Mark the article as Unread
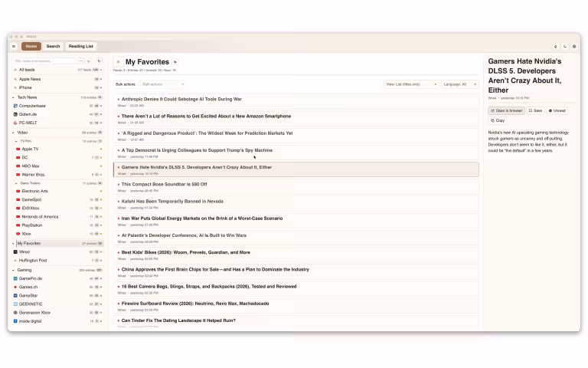This screenshot has width=588, height=368. pos(558,110)
